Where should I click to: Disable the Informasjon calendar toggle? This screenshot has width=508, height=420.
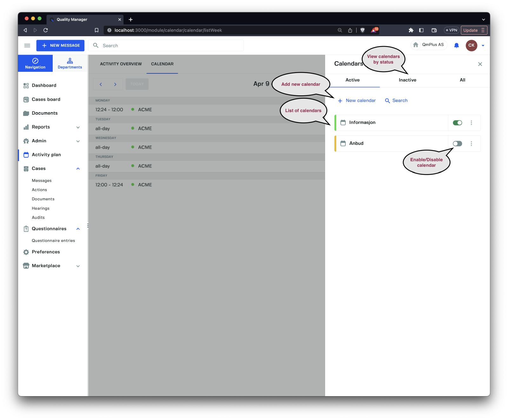[457, 123]
